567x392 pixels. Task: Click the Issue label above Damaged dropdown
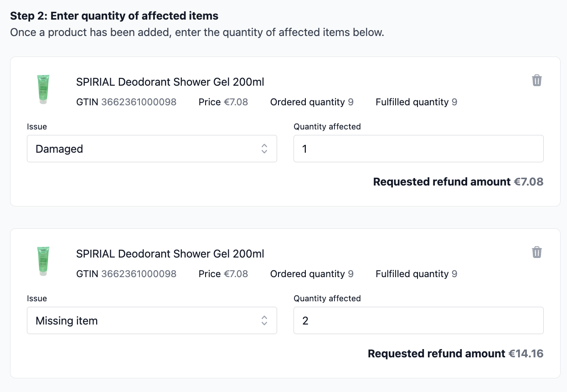[x=37, y=127]
